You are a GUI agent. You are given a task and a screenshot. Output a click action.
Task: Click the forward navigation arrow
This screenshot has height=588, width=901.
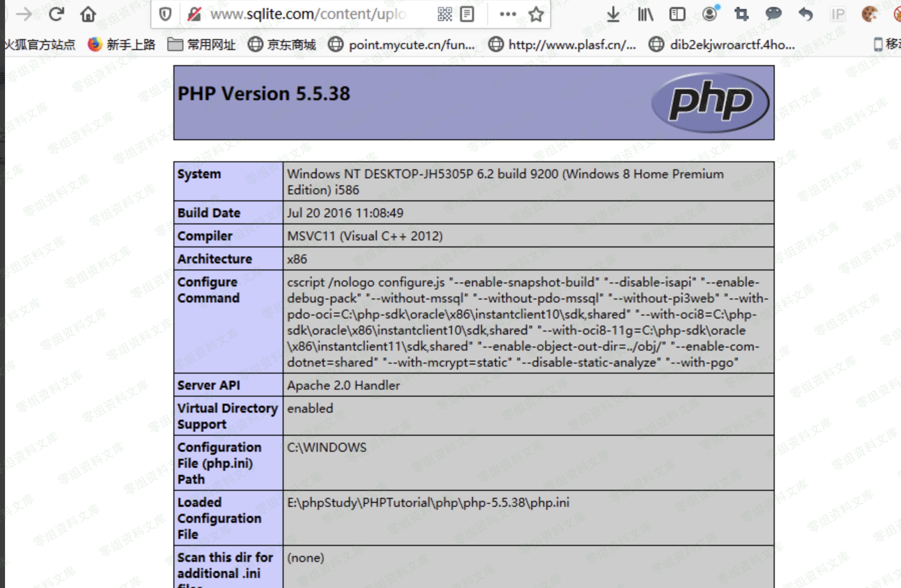click(x=24, y=14)
